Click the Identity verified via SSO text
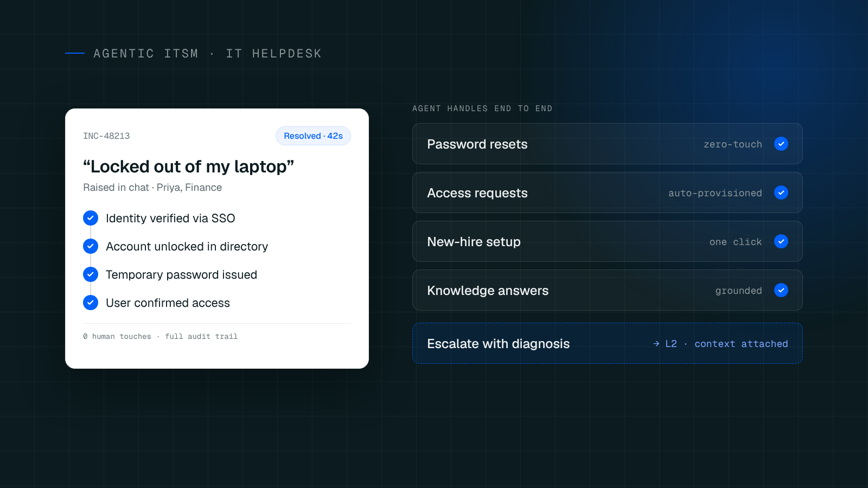Screen dimensions: 868x488 (170, 219)
